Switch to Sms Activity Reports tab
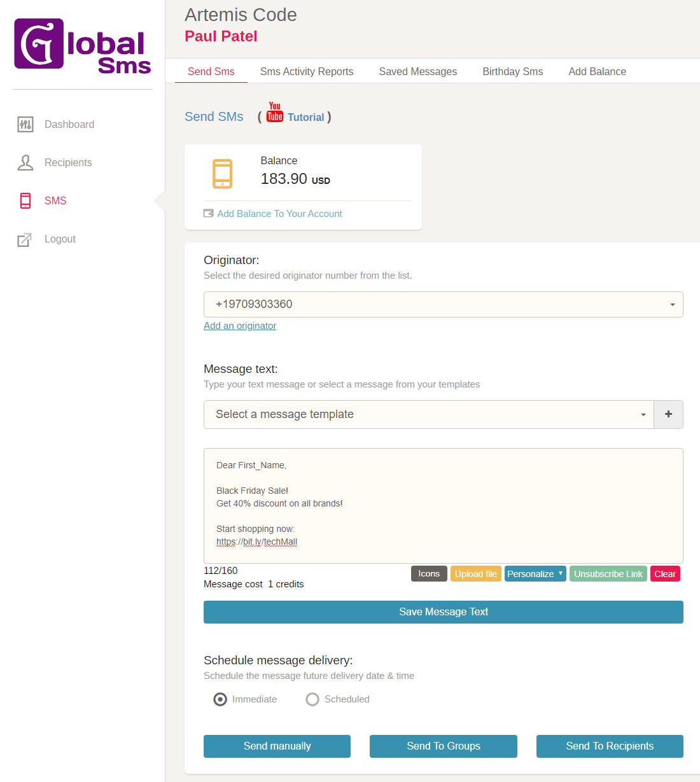Viewport: 700px width, 782px height. tap(307, 71)
